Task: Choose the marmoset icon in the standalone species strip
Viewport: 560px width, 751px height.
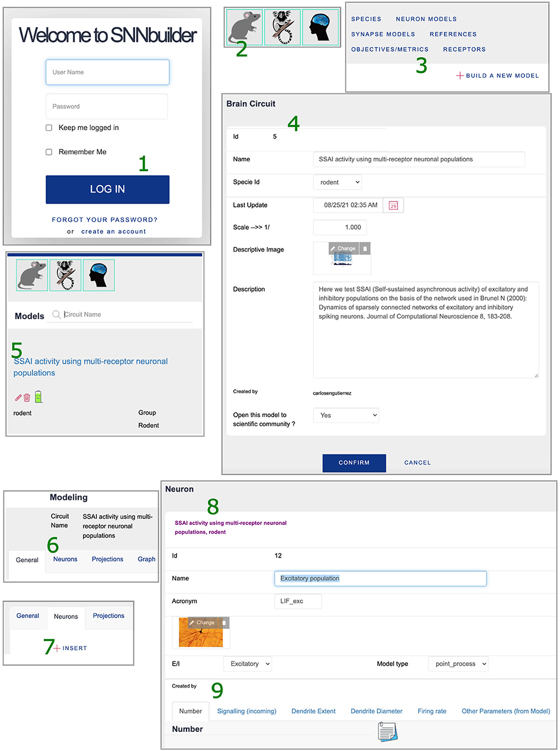Action: pyautogui.click(x=283, y=27)
